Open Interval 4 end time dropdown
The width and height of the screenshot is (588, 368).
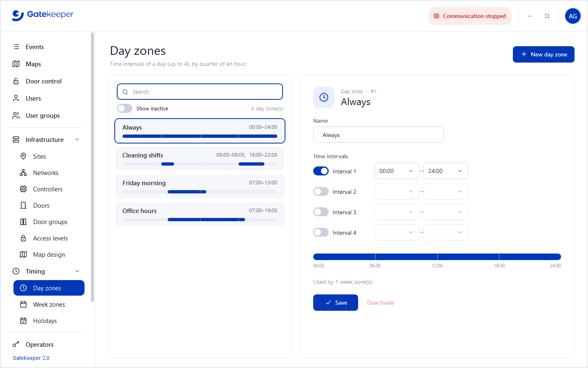[x=446, y=232]
